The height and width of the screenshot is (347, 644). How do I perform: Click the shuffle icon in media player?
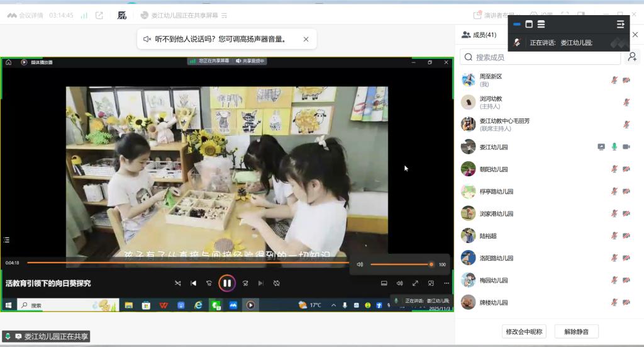pyautogui.click(x=178, y=283)
